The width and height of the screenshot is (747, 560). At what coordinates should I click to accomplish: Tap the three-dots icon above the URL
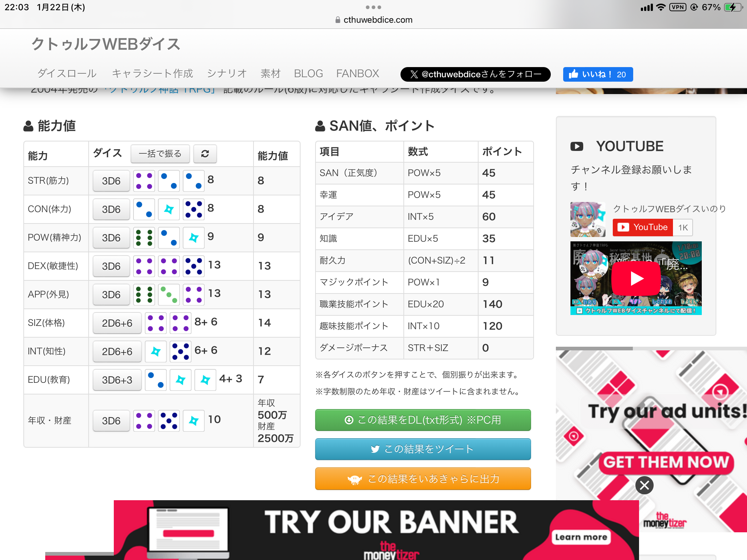pyautogui.click(x=373, y=7)
